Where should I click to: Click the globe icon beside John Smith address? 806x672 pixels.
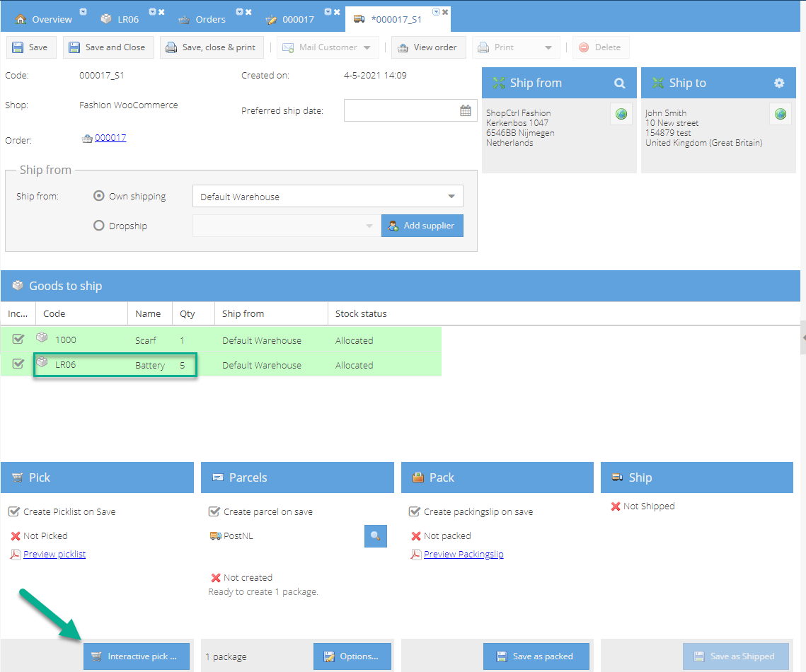(781, 114)
